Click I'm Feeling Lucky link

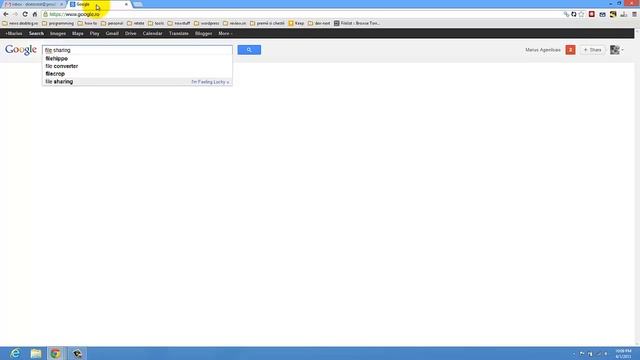point(210,82)
